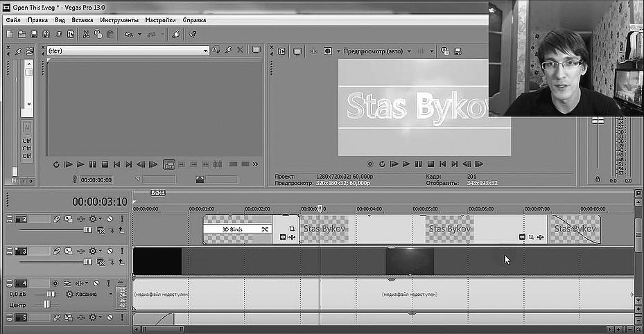Viewport: 644px width, 334px height.
Task: Solo video track 2
Action: pyautogui.click(x=122, y=219)
